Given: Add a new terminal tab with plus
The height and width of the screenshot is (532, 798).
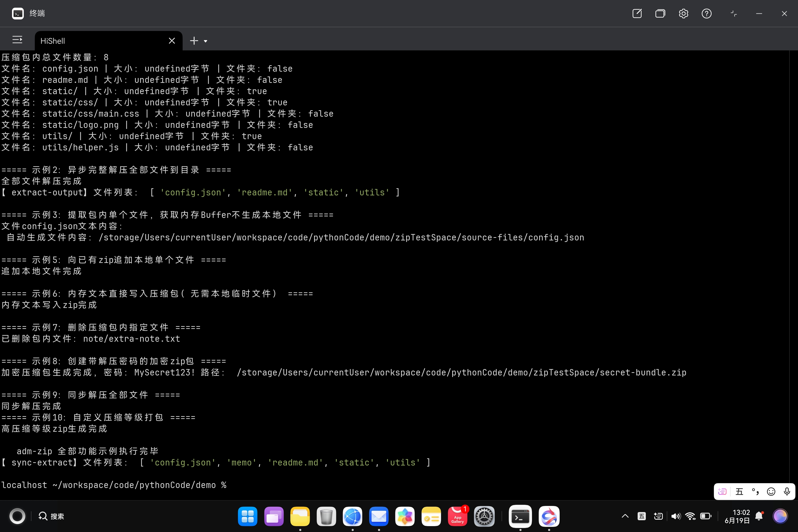Looking at the screenshot, I should coord(194,41).
